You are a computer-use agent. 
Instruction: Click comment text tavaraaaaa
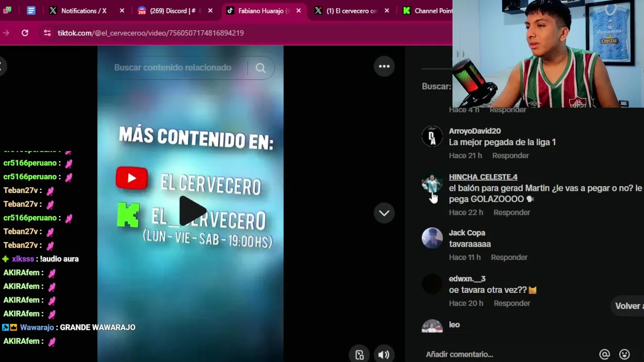(x=470, y=244)
